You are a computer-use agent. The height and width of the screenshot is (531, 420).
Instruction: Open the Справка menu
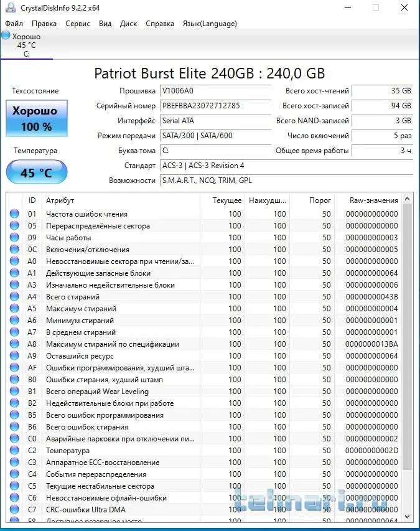[160, 24]
